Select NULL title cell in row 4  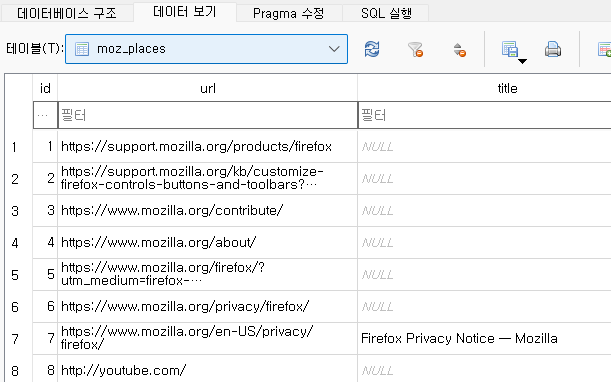484,243
